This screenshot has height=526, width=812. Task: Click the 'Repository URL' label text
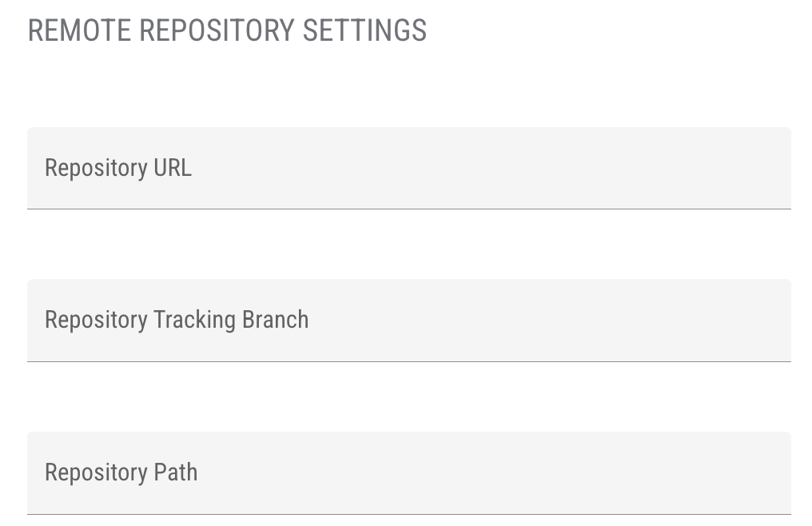(118, 169)
